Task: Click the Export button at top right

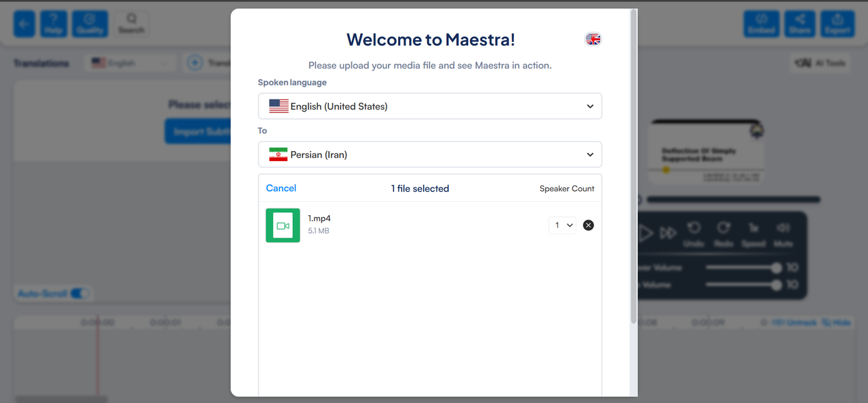Action: click(x=837, y=24)
